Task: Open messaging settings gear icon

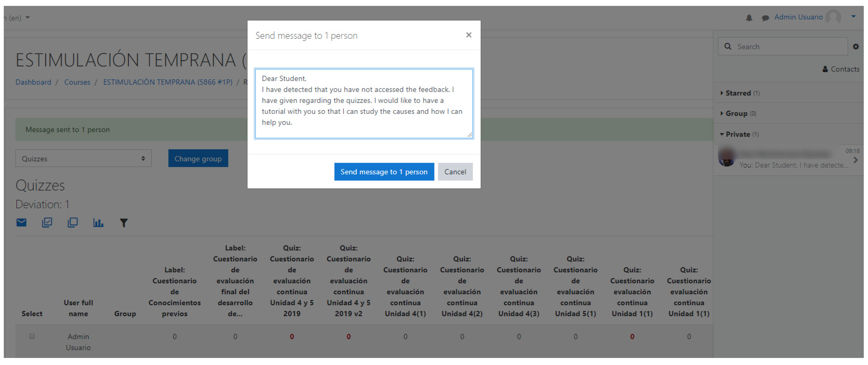Action: [x=856, y=47]
